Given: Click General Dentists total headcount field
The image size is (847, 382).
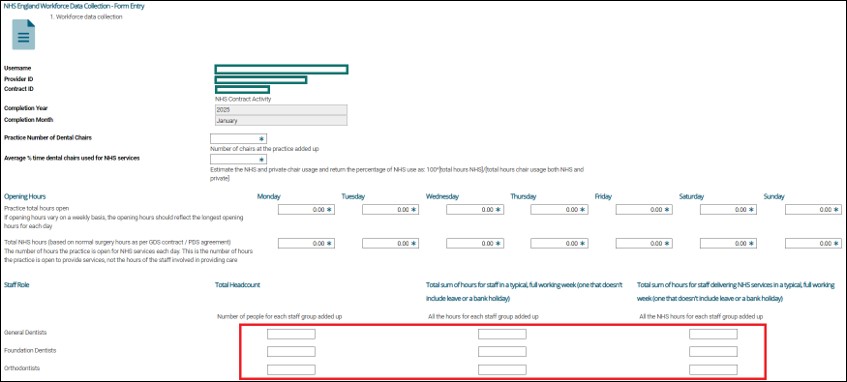Looking at the screenshot, I should click(291, 334).
